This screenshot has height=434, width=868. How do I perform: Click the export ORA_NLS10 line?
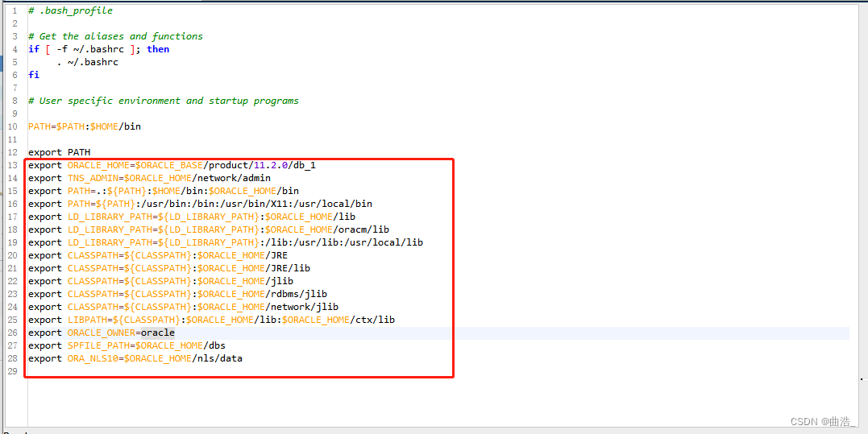pyautogui.click(x=135, y=359)
